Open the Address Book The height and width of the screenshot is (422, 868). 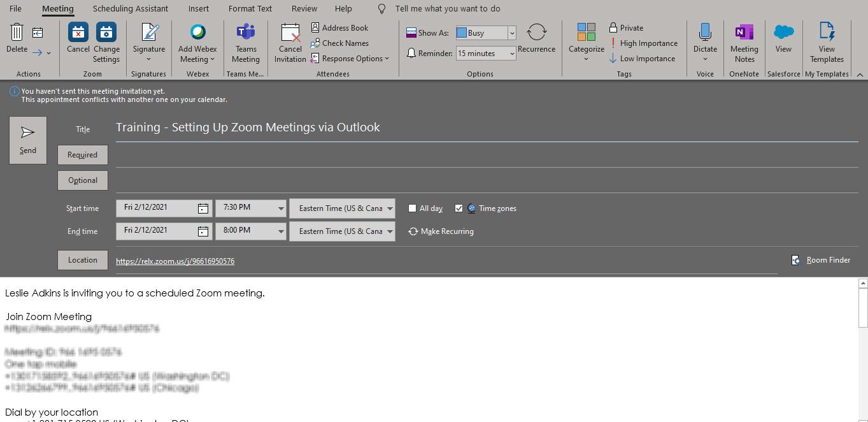pos(339,27)
